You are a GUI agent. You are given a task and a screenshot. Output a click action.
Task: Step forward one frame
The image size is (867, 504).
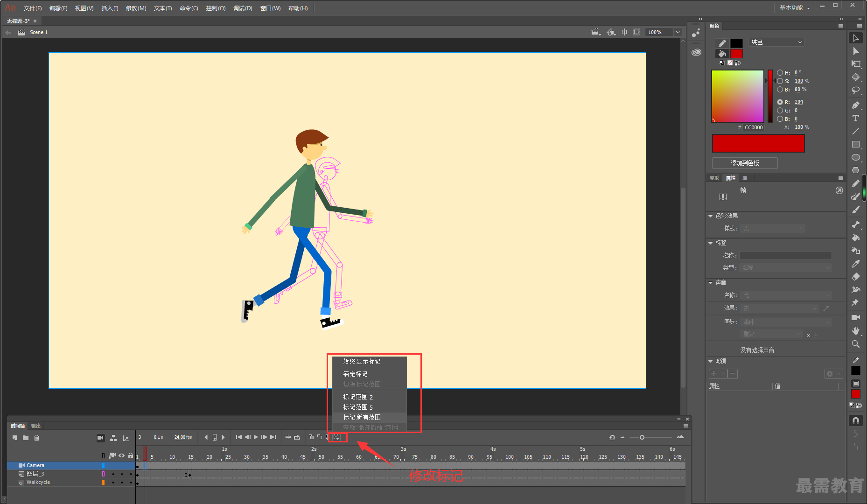pyautogui.click(x=264, y=437)
